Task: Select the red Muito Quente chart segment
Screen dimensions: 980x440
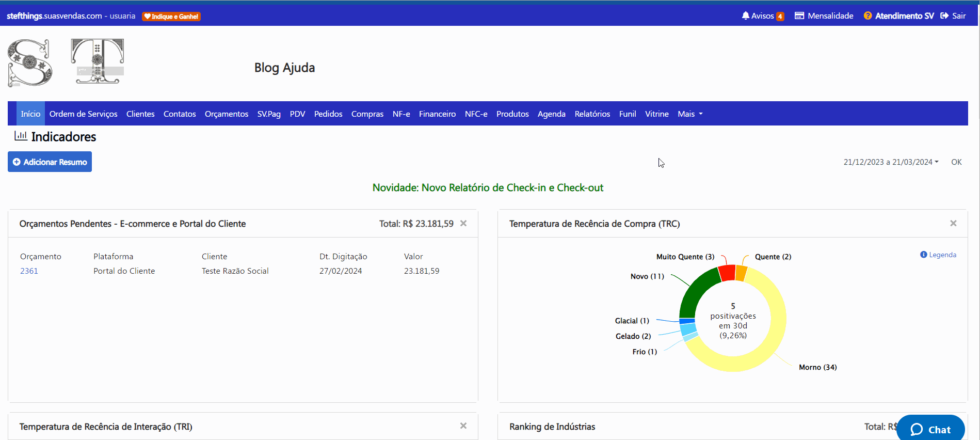Action: [727, 273]
